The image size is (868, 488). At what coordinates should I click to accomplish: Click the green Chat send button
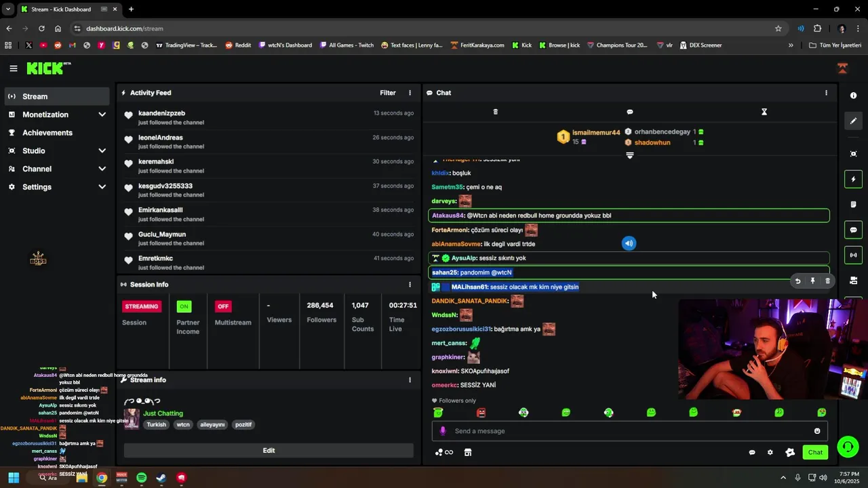click(x=815, y=453)
